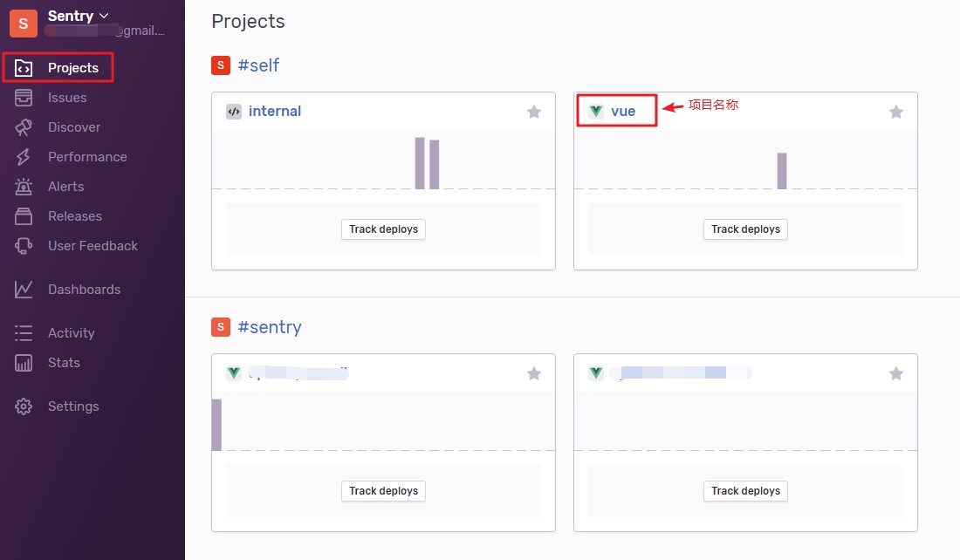This screenshot has width=960, height=560.
Task: Open Alerts from the sidebar
Action: [66, 186]
